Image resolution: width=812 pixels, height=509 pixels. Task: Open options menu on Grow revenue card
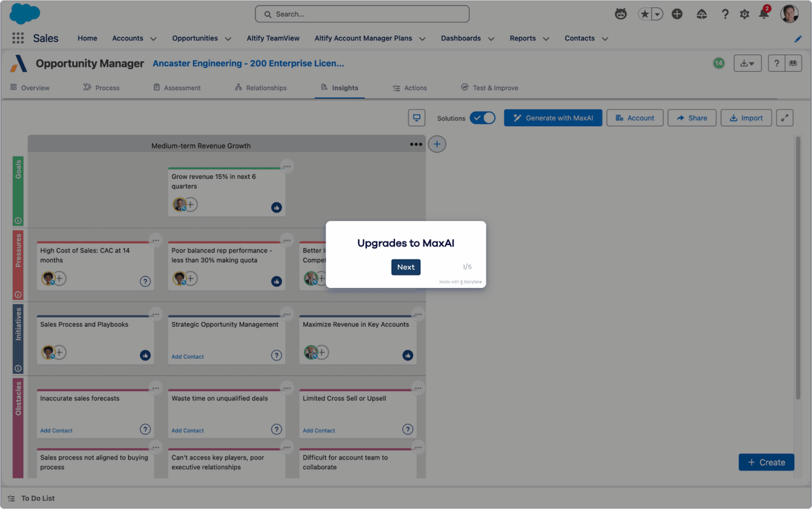[287, 166]
